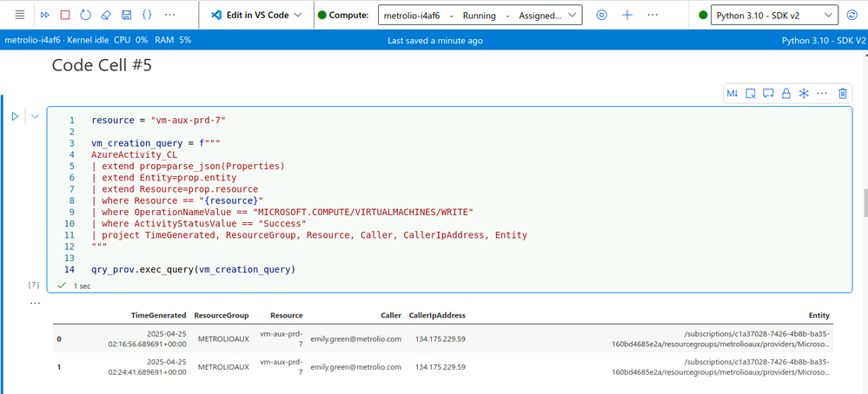Click the CallerIpAddress column header
Screen dimensions: 868x394
437,316
